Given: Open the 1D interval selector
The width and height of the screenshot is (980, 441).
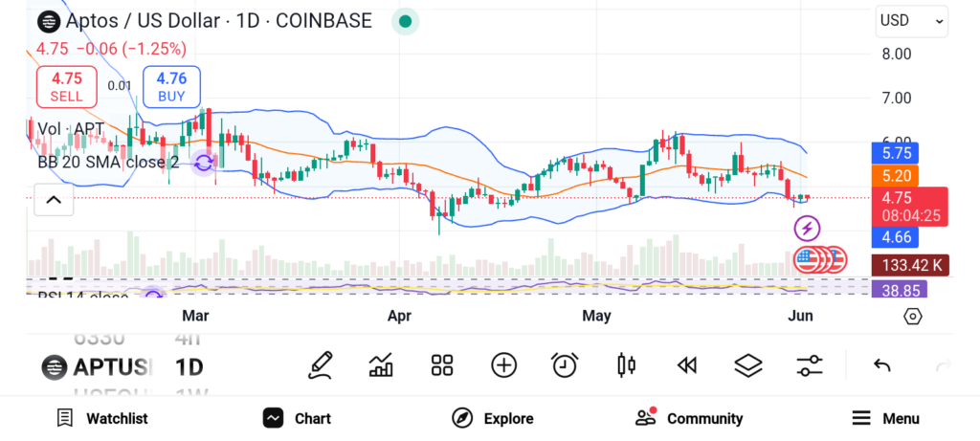Looking at the screenshot, I should tap(189, 367).
